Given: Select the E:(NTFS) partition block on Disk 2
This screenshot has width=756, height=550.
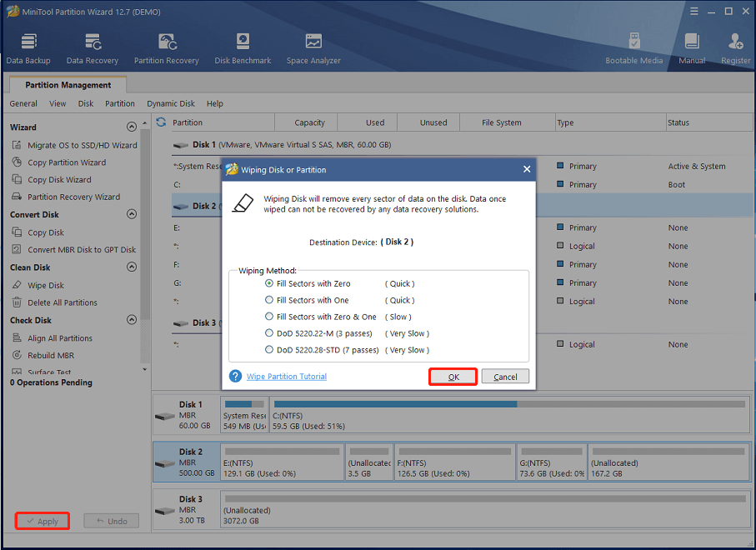Looking at the screenshot, I should [x=282, y=462].
